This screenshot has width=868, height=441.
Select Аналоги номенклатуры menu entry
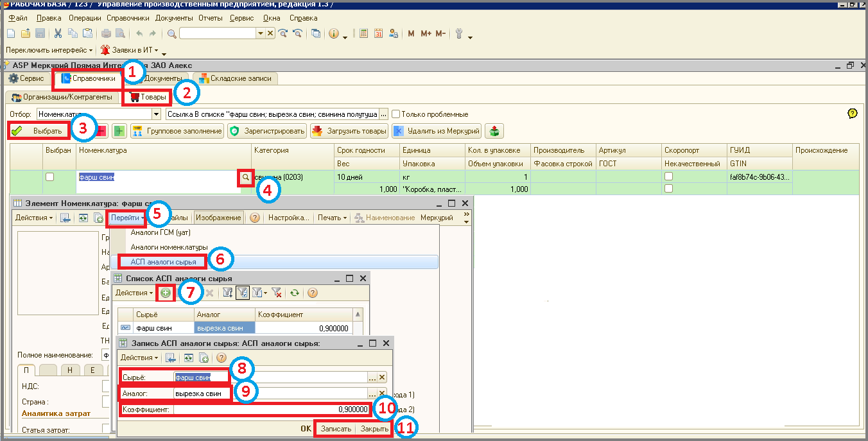point(169,247)
